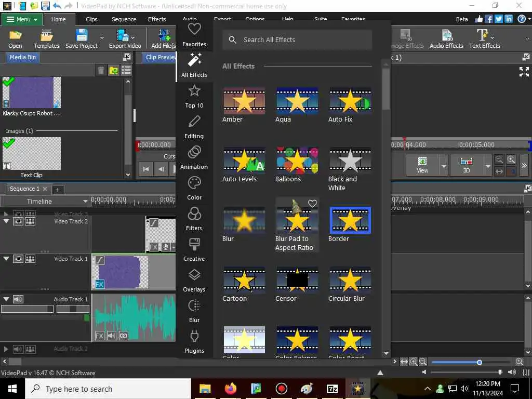Open the Favorites effects category

pyautogui.click(x=194, y=35)
